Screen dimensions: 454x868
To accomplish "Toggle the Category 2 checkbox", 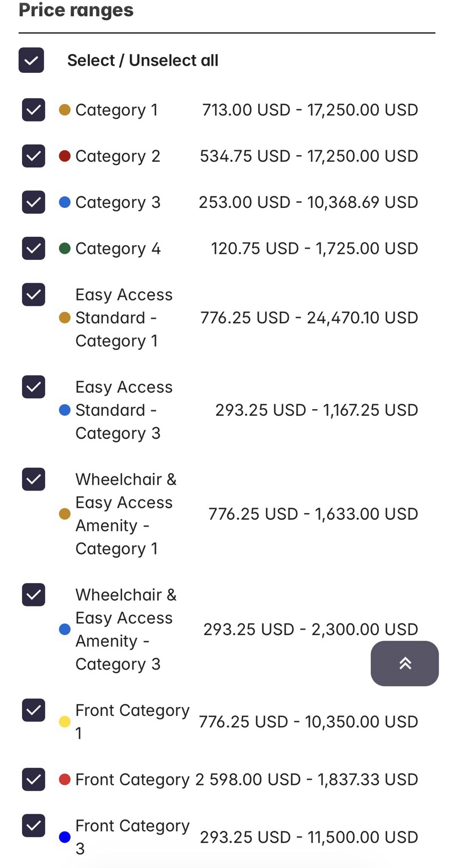I will point(33,156).
